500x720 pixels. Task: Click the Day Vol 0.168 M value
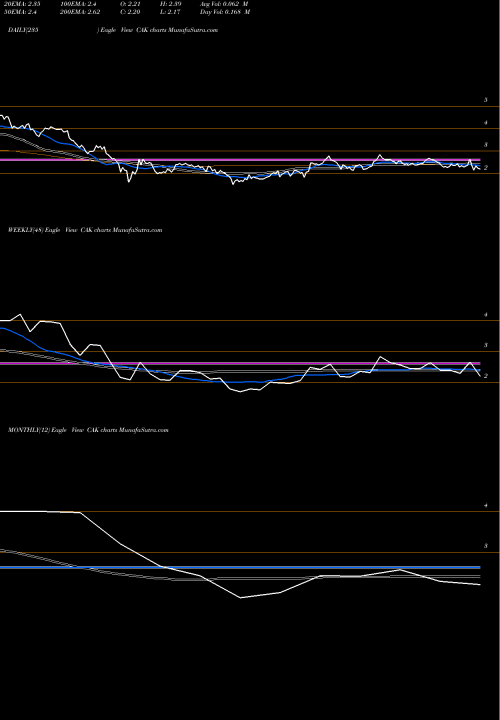point(225,12)
